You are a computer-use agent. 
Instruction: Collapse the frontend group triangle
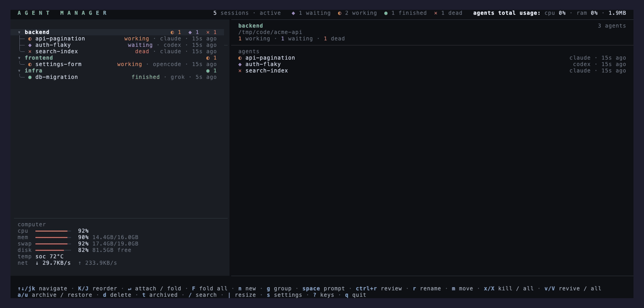19,58
